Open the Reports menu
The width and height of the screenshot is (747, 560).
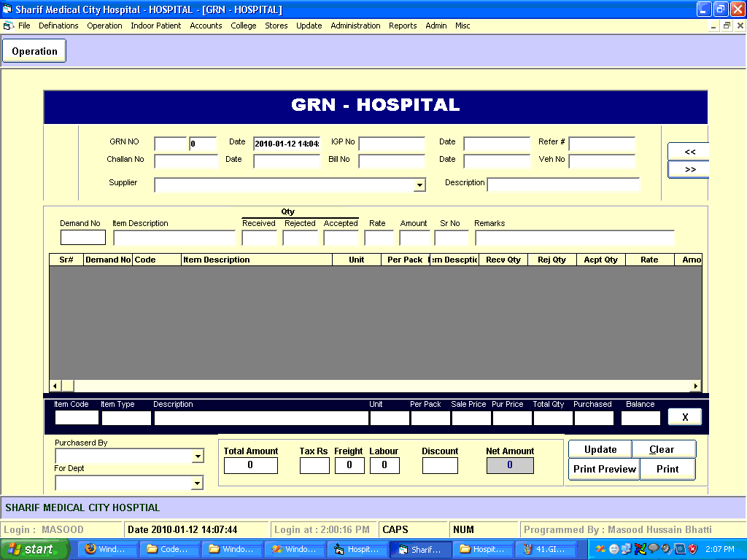click(403, 26)
